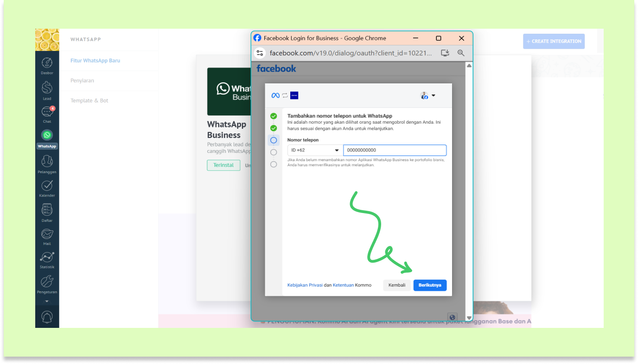The height and width of the screenshot is (364, 638).
Task: Open the Pengaturan wrench icon
Action: 47,282
